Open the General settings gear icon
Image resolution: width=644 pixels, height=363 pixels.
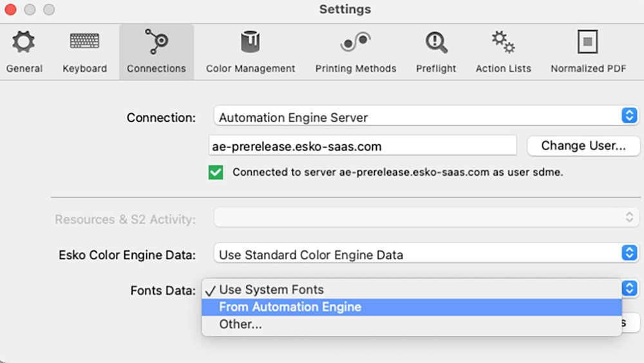[x=24, y=43]
